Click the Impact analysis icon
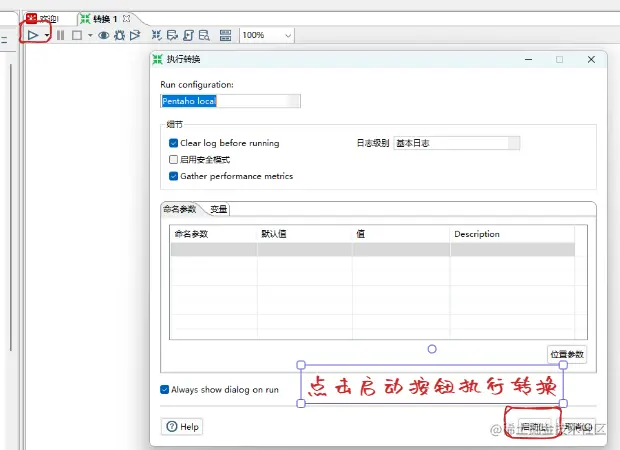This screenshot has height=450, width=620. tap(172, 35)
